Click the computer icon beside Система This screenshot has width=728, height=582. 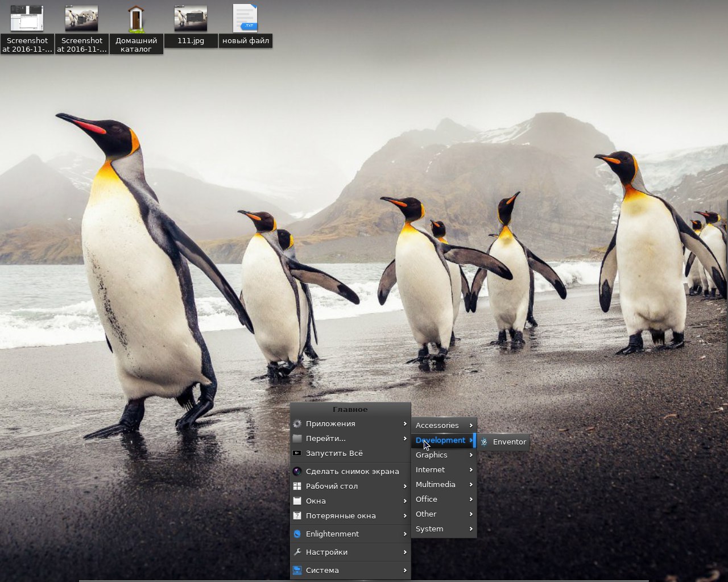297,570
